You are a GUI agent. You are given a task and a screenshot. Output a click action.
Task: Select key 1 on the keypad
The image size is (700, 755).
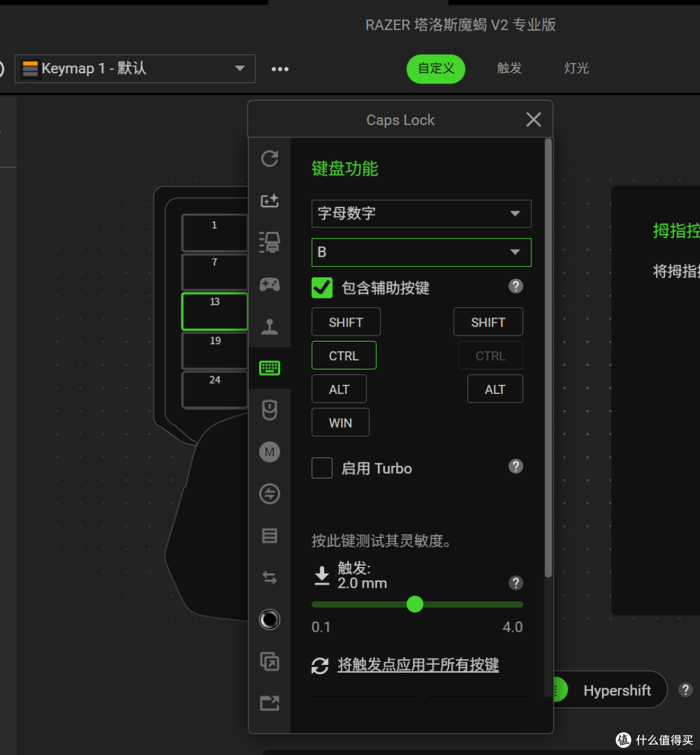point(215,233)
